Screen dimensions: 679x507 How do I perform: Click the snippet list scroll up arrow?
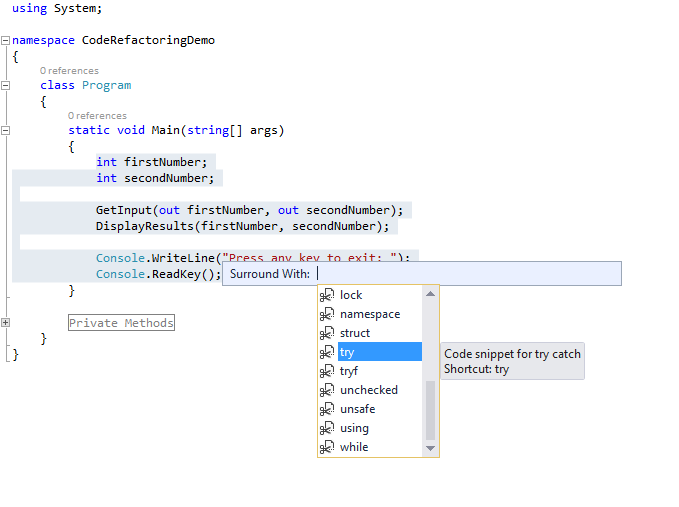[430, 294]
